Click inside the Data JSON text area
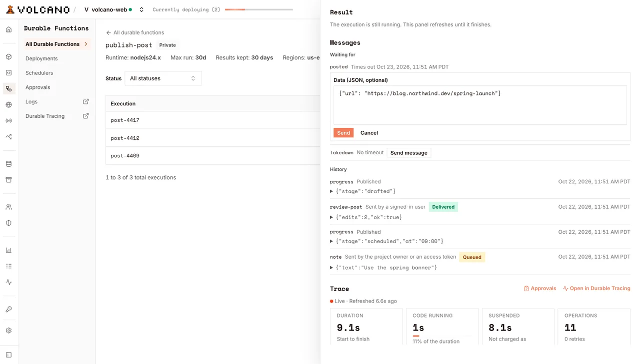Screen dimensions: 640x364 coord(480,105)
